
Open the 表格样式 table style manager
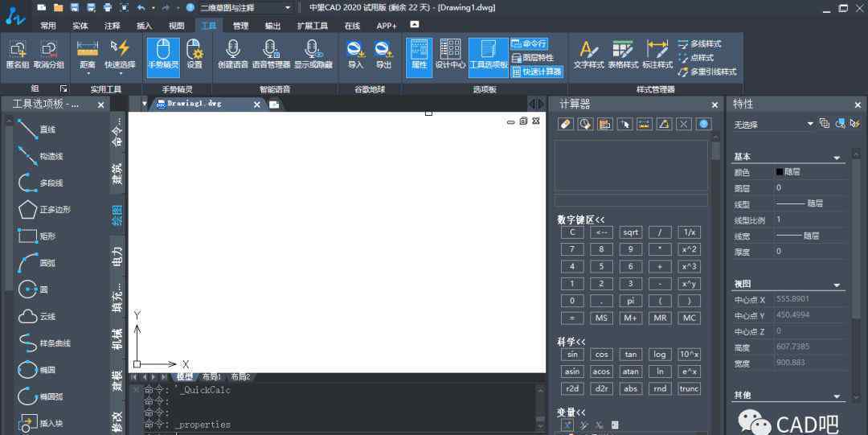[x=623, y=55]
